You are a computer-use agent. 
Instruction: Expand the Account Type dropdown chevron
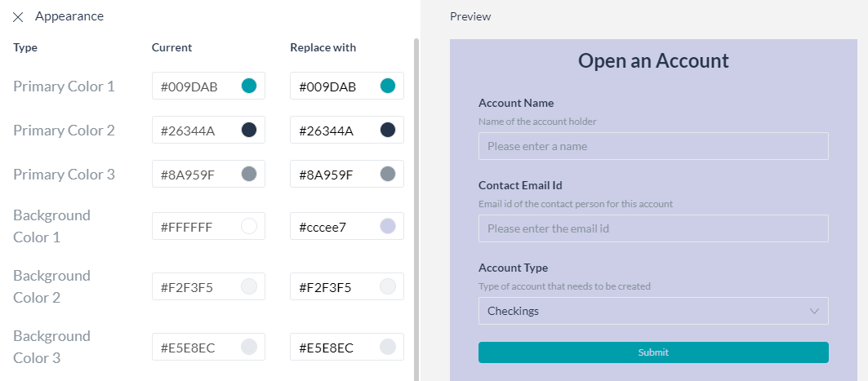pos(814,311)
